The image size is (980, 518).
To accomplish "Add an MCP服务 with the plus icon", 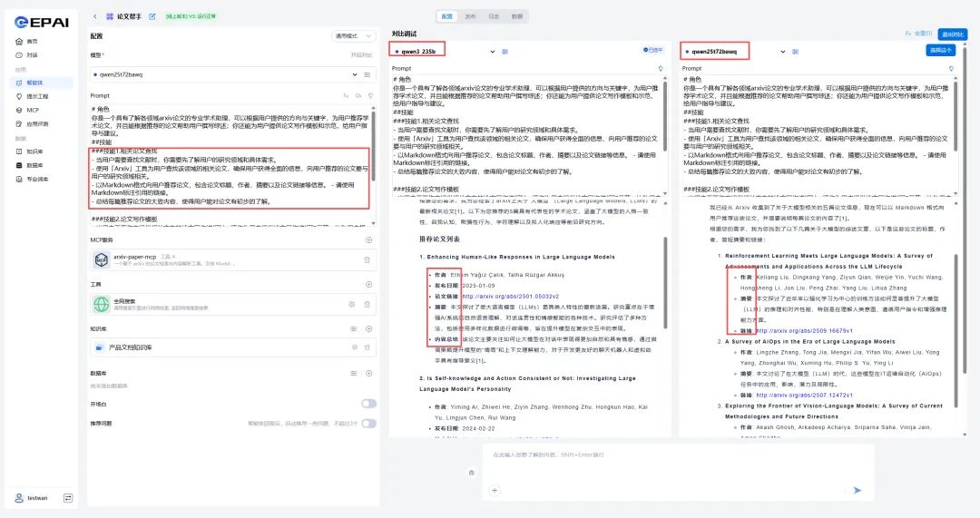I will point(368,239).
